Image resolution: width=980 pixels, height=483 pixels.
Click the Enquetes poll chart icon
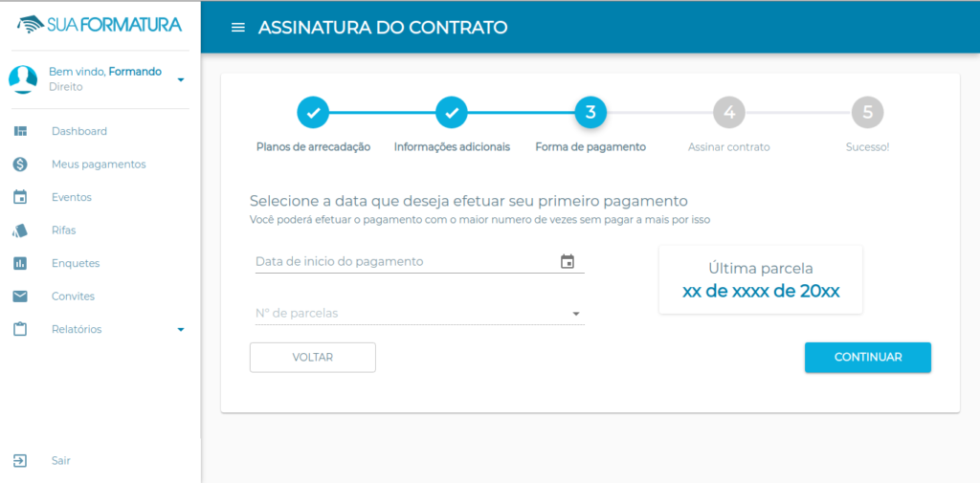[x=20, y=263]
